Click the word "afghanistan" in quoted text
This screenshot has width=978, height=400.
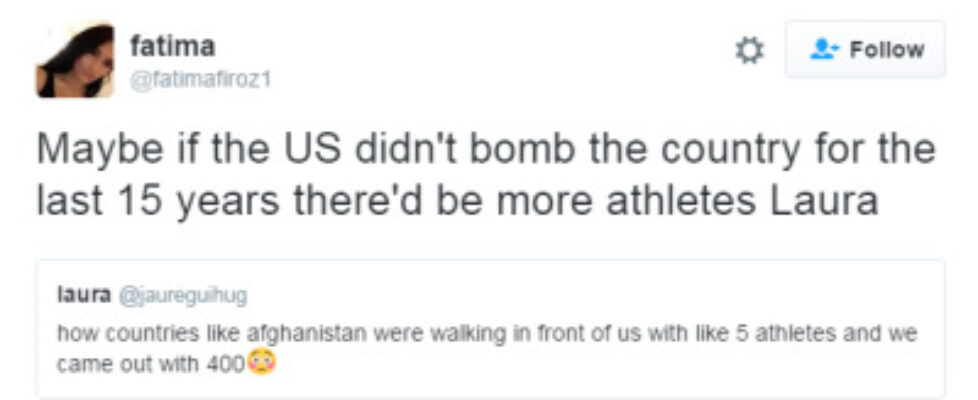coord(306,334)
